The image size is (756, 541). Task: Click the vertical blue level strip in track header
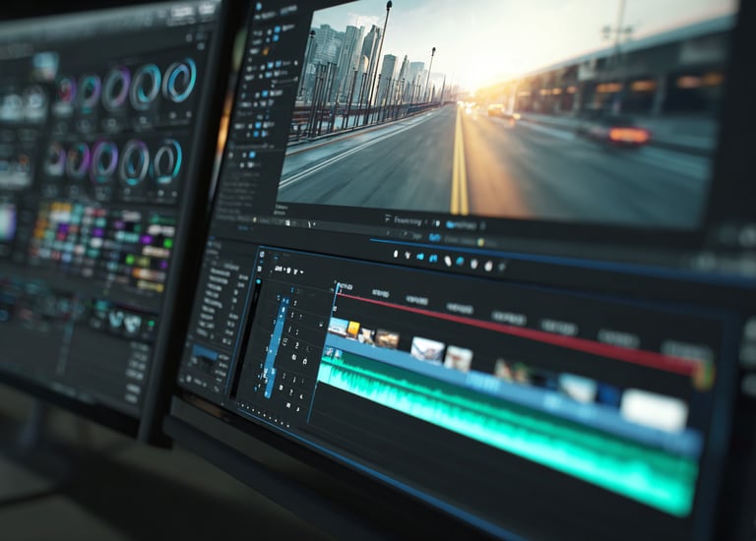coord(276,346)
